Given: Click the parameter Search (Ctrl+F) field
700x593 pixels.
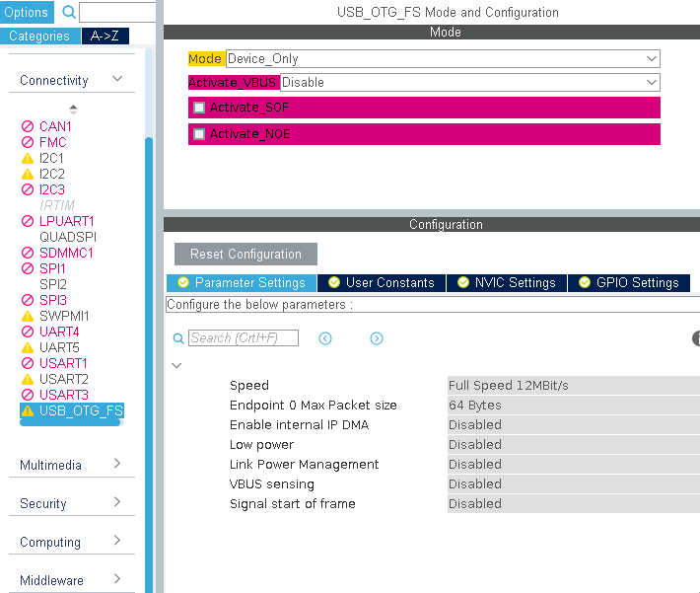Looking at the screenshot, I should coord(244,338).
